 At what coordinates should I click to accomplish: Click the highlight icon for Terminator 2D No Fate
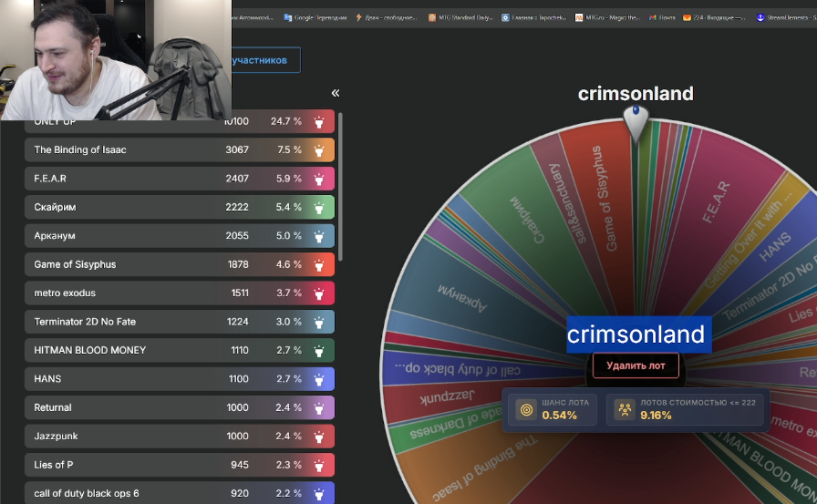click(x=319, y=323)
